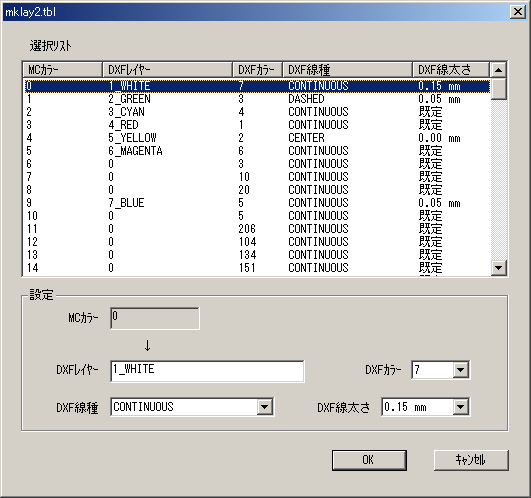
Task: Select the 6_MAGENTA layer row
Action: (257, 151)
